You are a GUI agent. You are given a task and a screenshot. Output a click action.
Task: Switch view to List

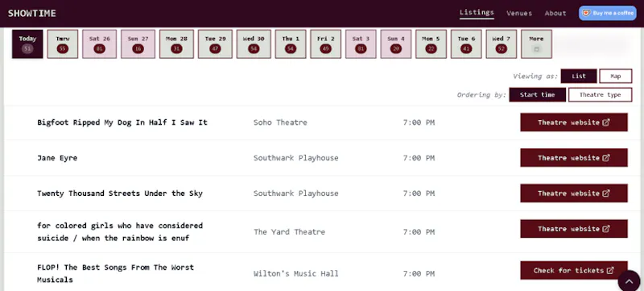pos(579,76)
